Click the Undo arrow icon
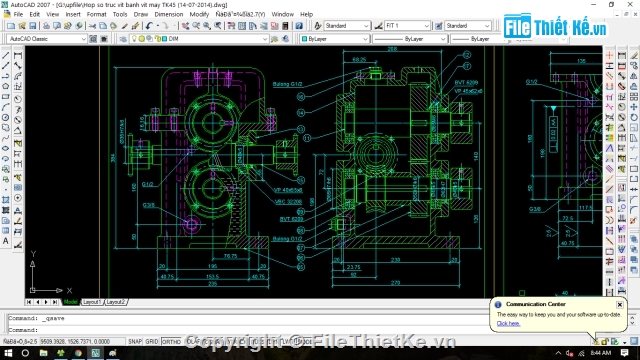 [x=149, y=26]
